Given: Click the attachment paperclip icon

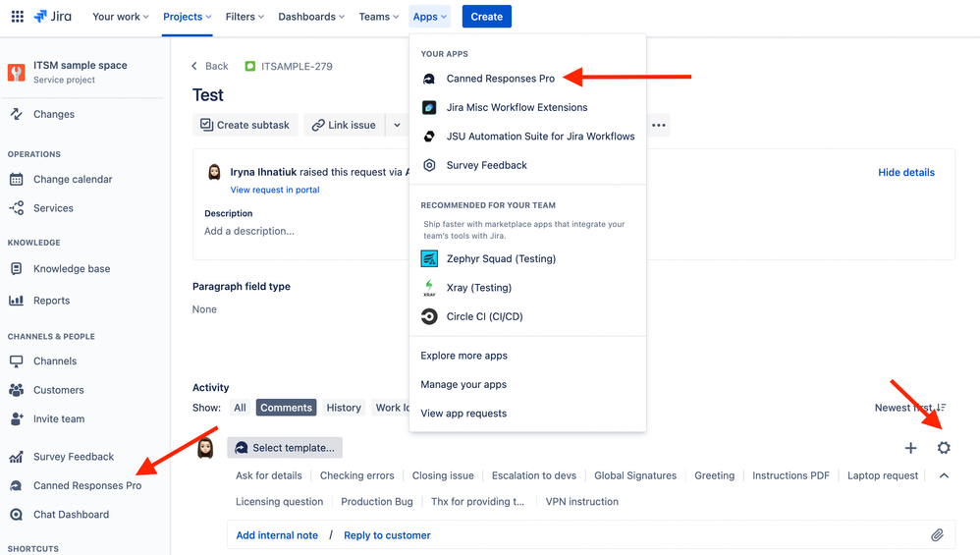Looking at the screenshot, I should tap(937, 535).
